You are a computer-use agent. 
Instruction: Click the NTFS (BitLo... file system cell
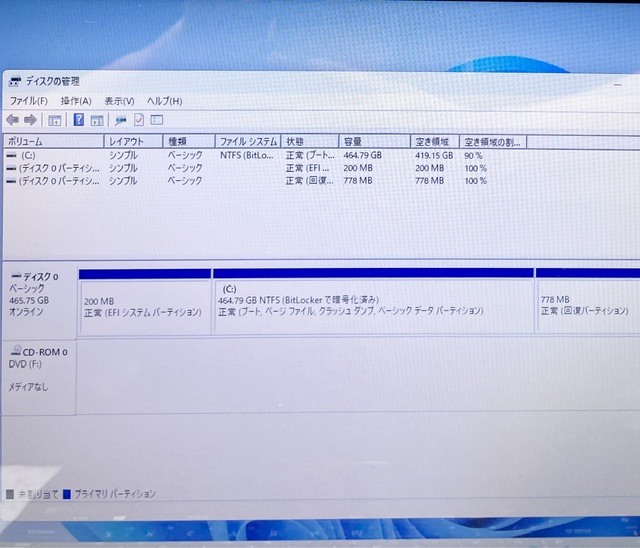[x=247, y=155]
